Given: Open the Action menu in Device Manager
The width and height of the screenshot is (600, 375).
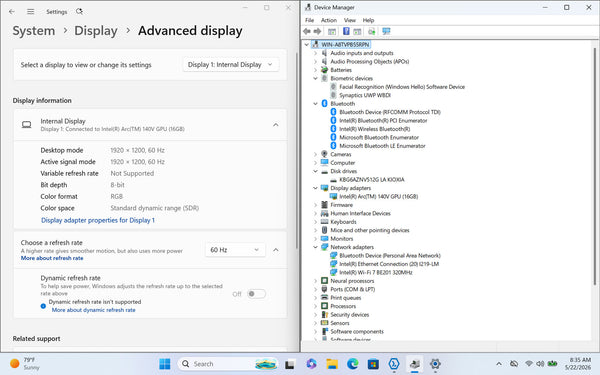Looking at the screenshot, I should click(329, 20).
